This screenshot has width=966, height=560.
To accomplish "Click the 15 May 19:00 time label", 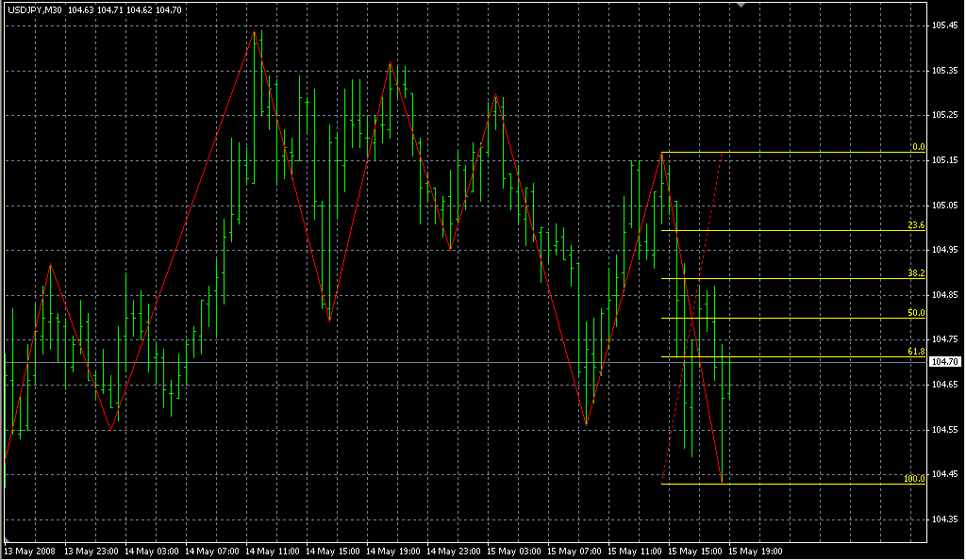I will point(757,550).
